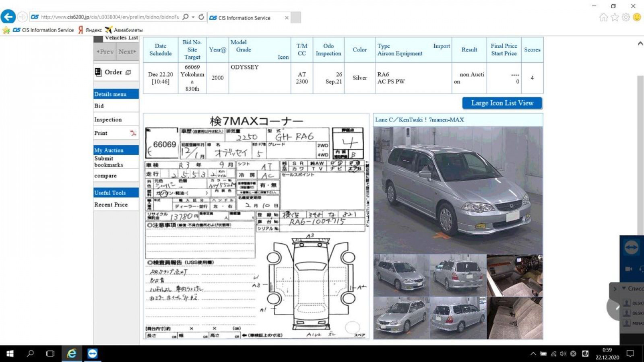Click the browser home icon
Screen dimensions: 644x362
point(603,17)
